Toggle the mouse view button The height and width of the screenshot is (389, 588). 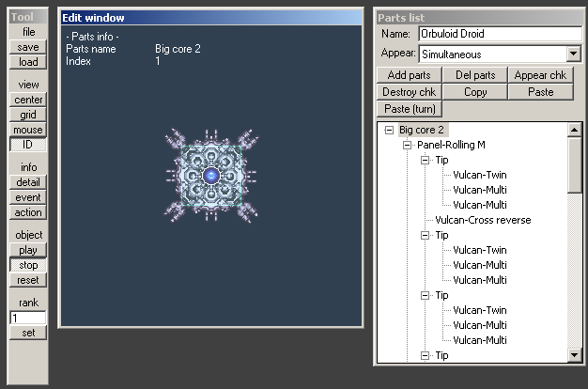pyautogui.click(x=28, y=130)
